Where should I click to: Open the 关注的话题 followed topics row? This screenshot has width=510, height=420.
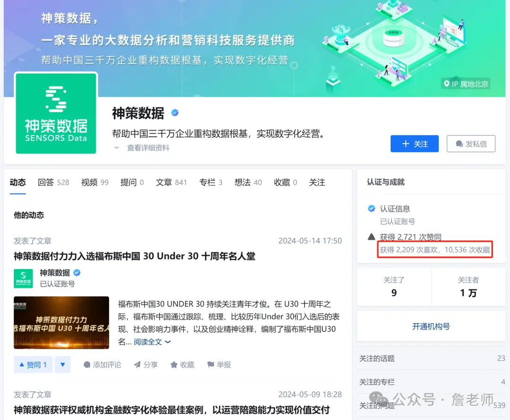tap(431, 359)
